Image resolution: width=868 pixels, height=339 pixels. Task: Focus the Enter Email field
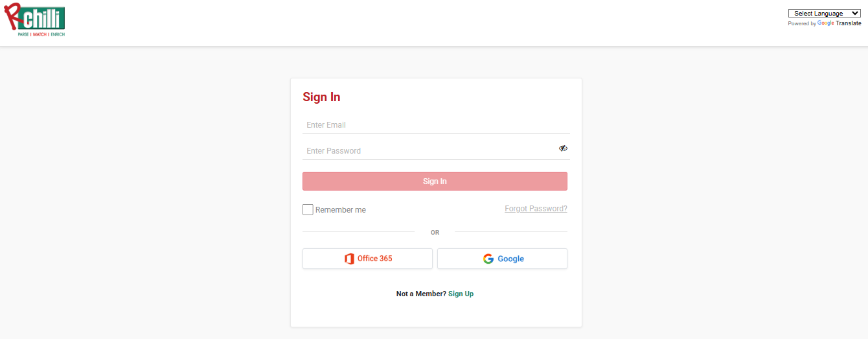(x=435, y=125)
